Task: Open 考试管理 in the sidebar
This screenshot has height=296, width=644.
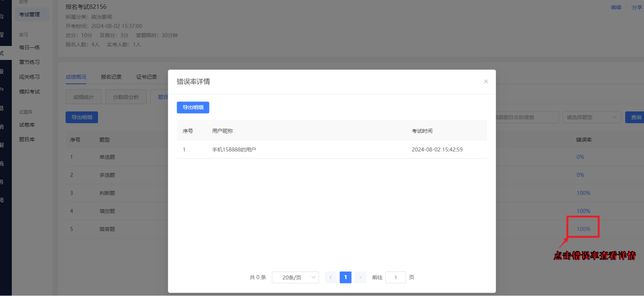Action: point(32,14)
